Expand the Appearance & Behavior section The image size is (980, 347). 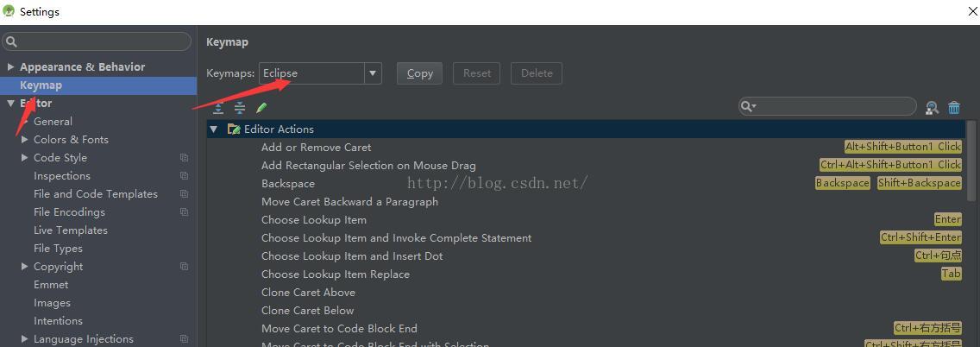click(x=10, y=67)
